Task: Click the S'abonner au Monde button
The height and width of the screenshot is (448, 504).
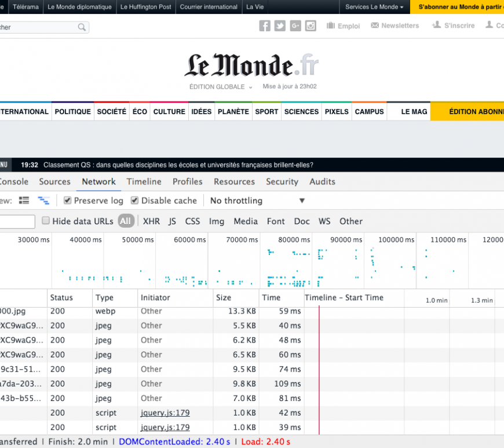Action: coord(457,7)
